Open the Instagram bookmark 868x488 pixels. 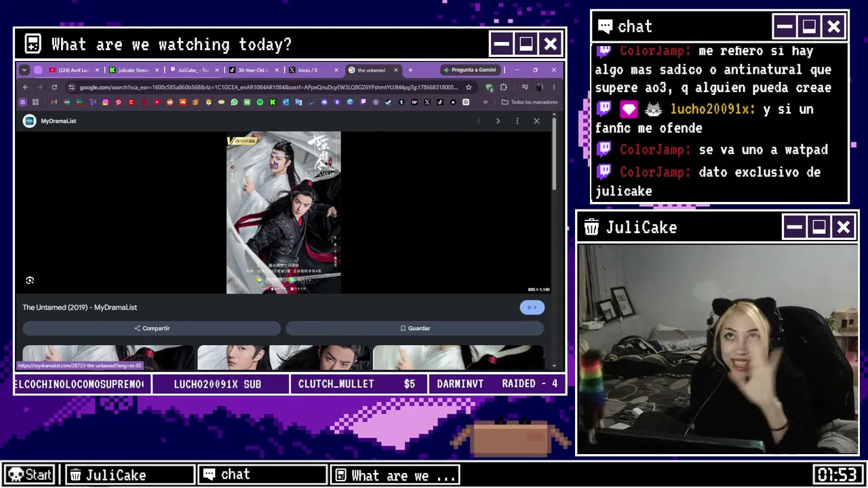pyautogui.click(x=105, y=102)
